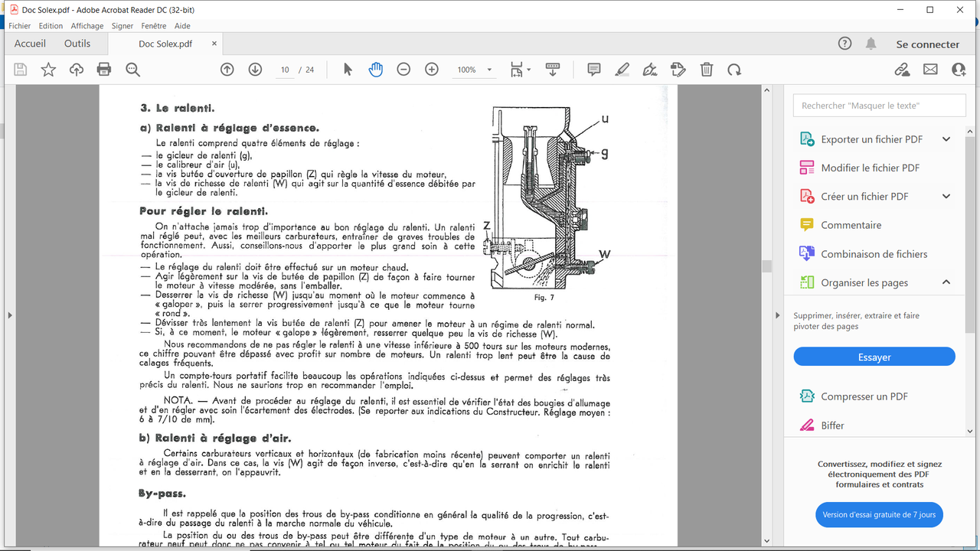Go to the next page arrow
This screenshot has height=551, width=980.
255,70
